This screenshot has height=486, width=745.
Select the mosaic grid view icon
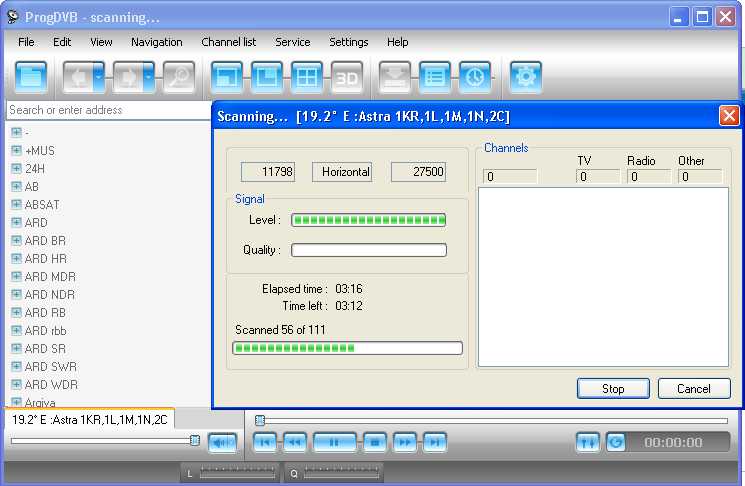point(306,76)
